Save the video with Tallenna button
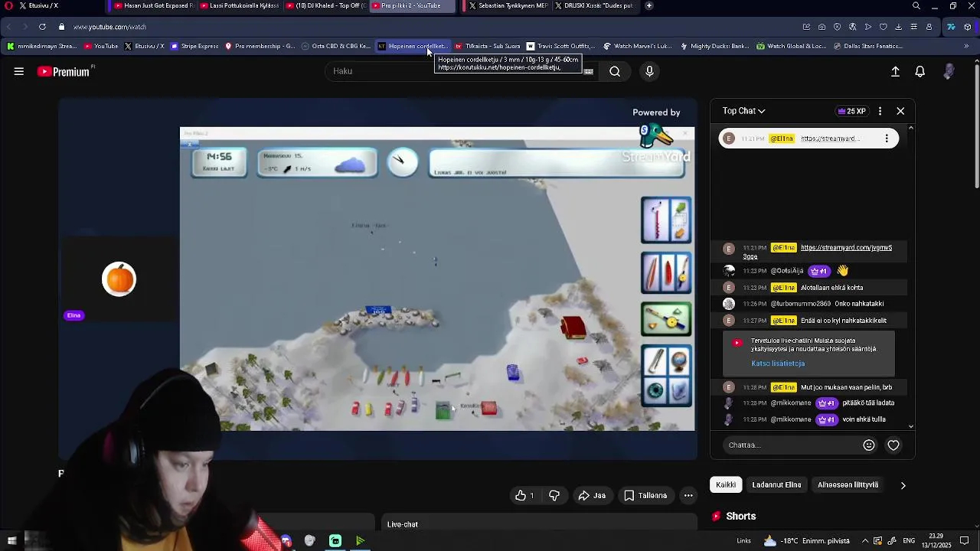The width and height of the screenshot is (980, 551). 645,495
